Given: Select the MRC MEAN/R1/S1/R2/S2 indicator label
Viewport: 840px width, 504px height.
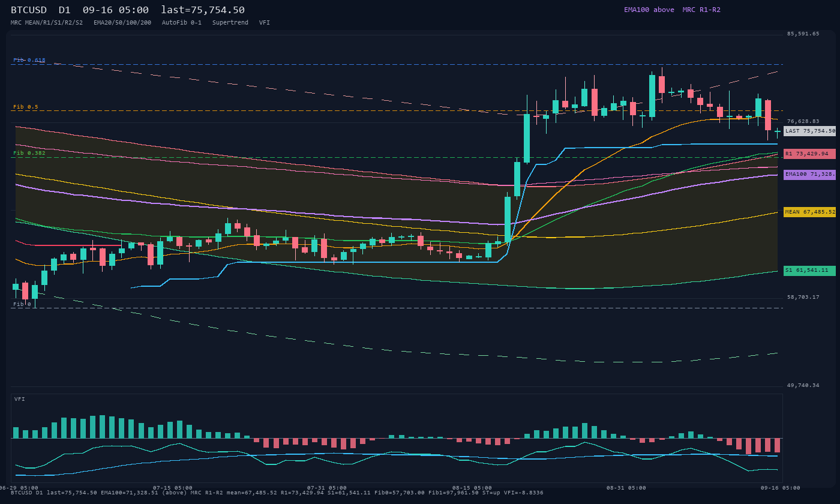Looking at the screenshot, I should (47, 23).
